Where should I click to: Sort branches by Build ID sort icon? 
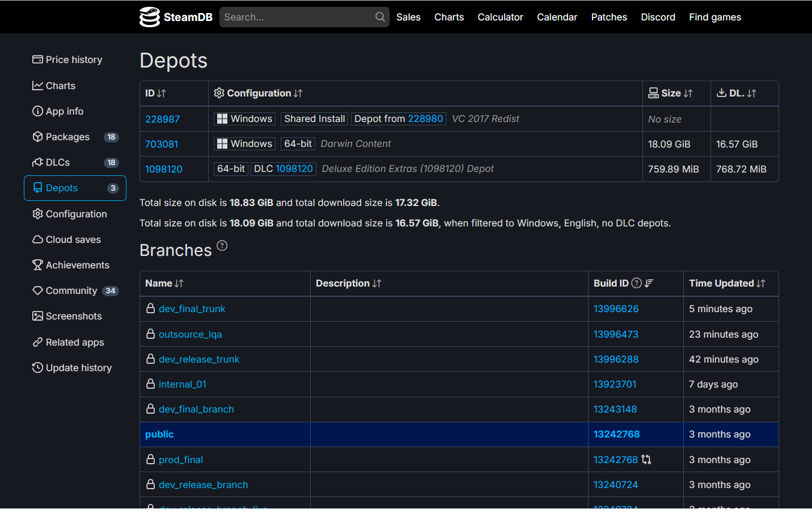point(649,283)
